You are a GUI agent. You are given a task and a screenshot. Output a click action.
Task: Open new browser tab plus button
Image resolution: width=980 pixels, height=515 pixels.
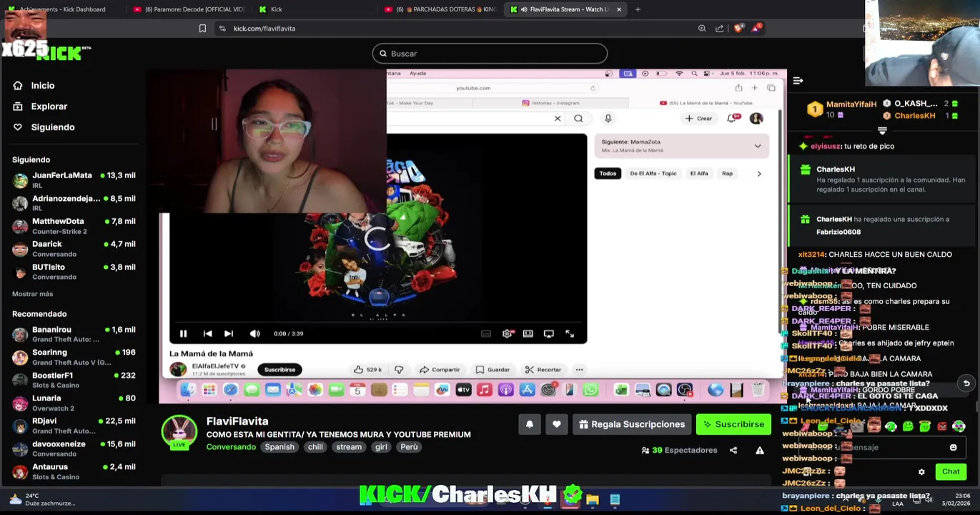click(x=638, y=9)
